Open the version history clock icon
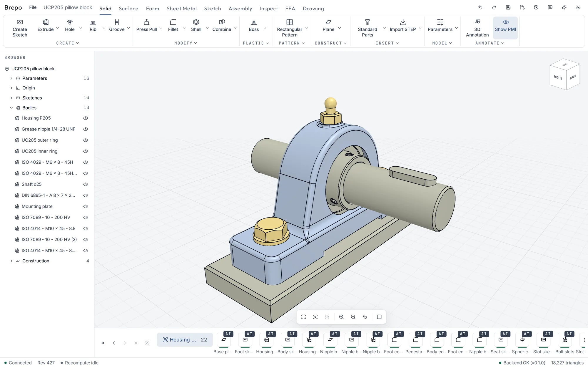Image resolution: width=588 pixels, height=368 pixels. [536, 8]
